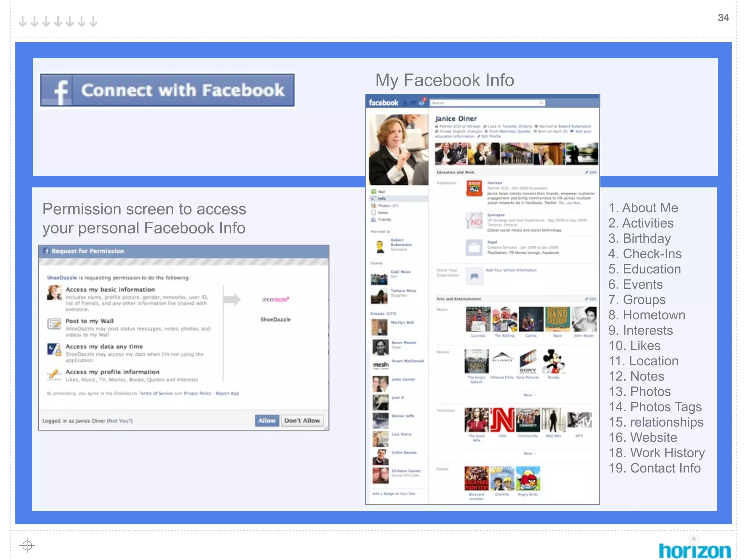The image size is (747, 560).
Task: Click the Report App link
Action: [x=227, y=393]
